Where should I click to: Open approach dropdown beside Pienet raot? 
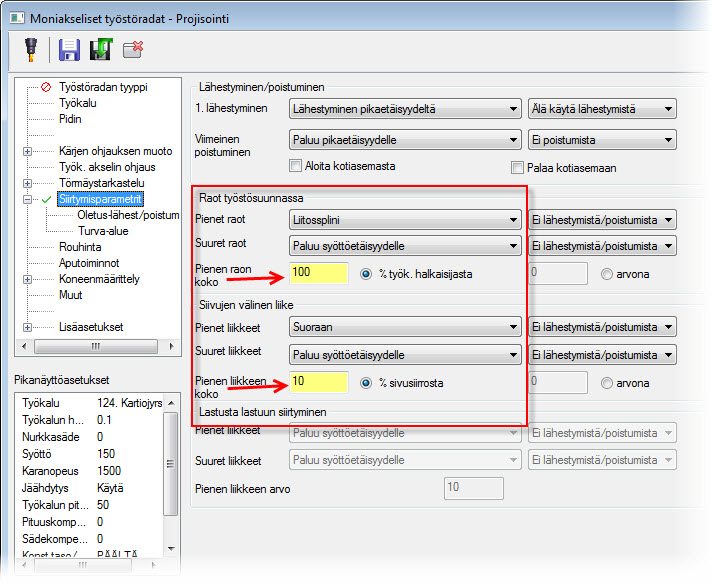coord(602,220)
